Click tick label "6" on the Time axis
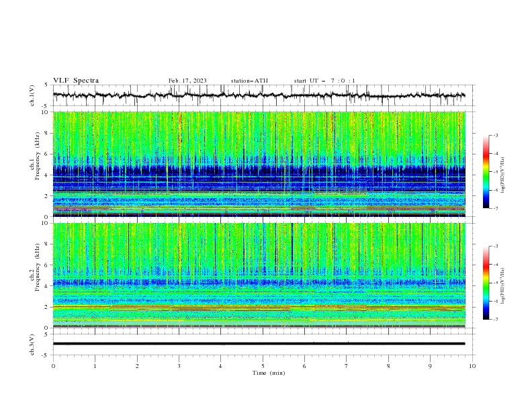 click(x=304, y=366)
